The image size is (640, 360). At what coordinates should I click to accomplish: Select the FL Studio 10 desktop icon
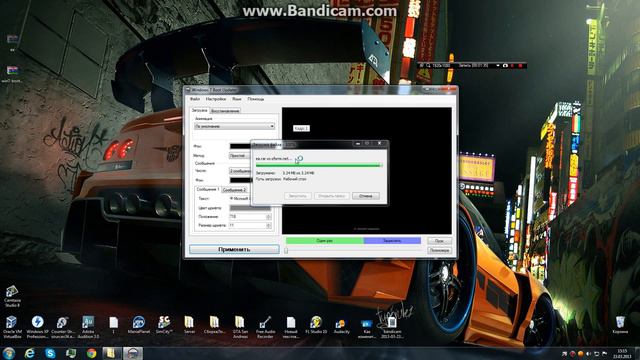316,325
